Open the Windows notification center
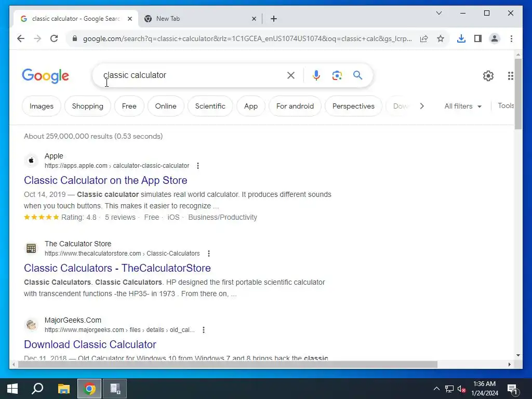The width and height of the screenshot is (532, 399). [512, 389]
